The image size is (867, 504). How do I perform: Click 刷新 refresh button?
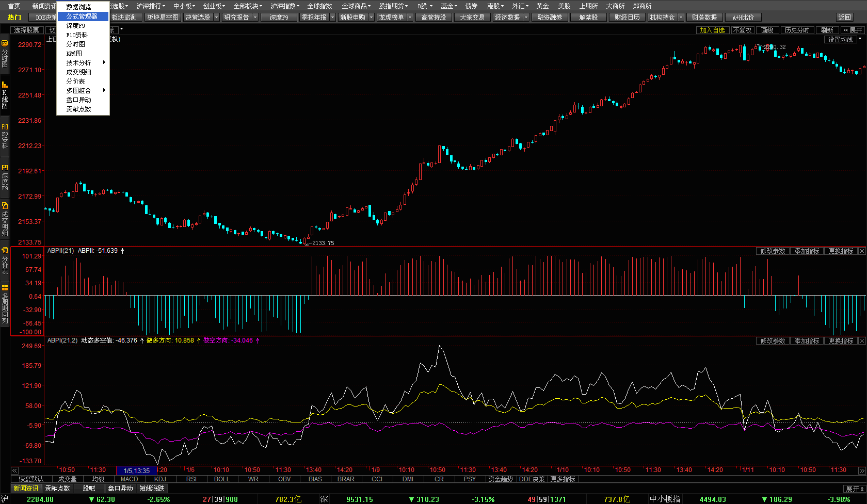827,30
